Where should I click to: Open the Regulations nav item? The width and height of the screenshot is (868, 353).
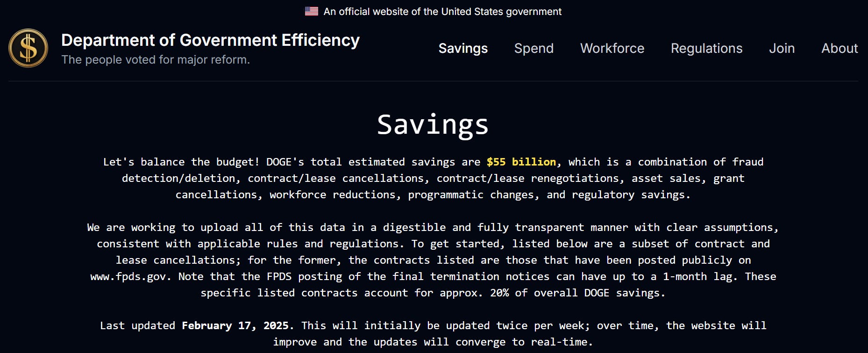coord(706,48)
